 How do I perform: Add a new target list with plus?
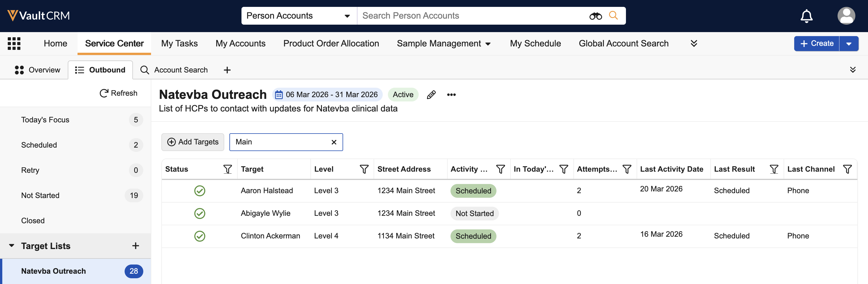[x=136, y=246]
